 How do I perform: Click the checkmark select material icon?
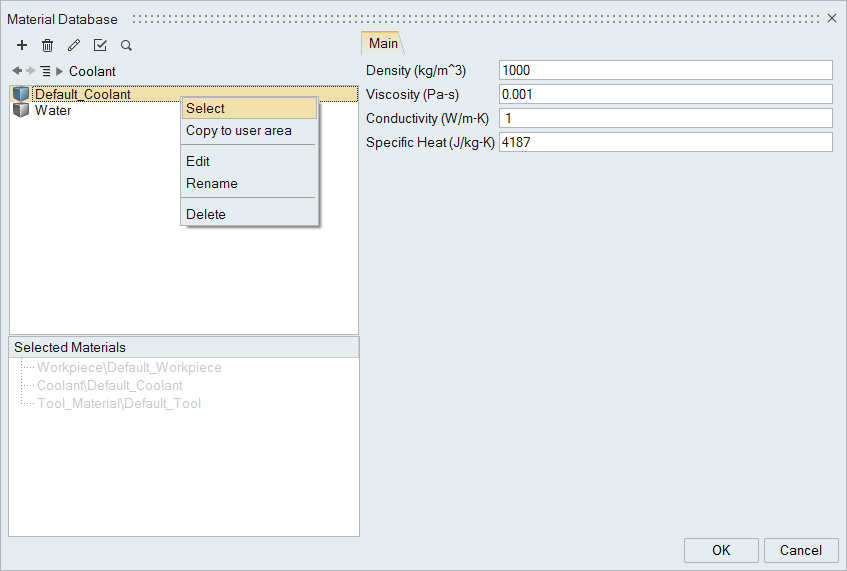(x=100, y=45)
